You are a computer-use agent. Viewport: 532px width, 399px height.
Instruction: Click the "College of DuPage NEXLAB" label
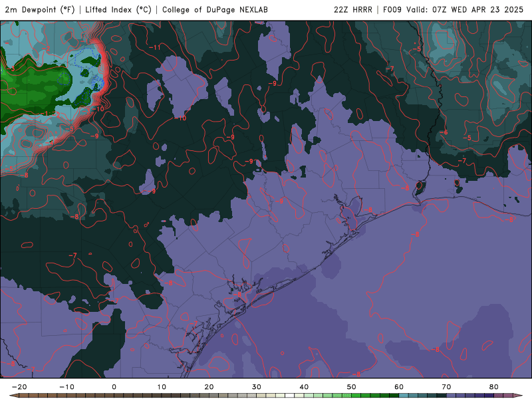pos(215,10)
